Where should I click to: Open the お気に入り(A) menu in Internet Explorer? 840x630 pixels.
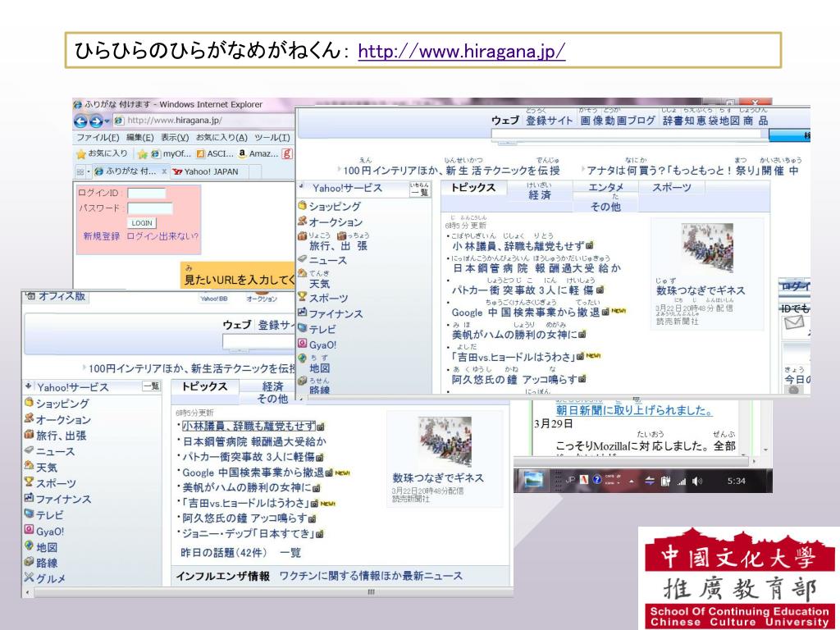tap(221, 138)
